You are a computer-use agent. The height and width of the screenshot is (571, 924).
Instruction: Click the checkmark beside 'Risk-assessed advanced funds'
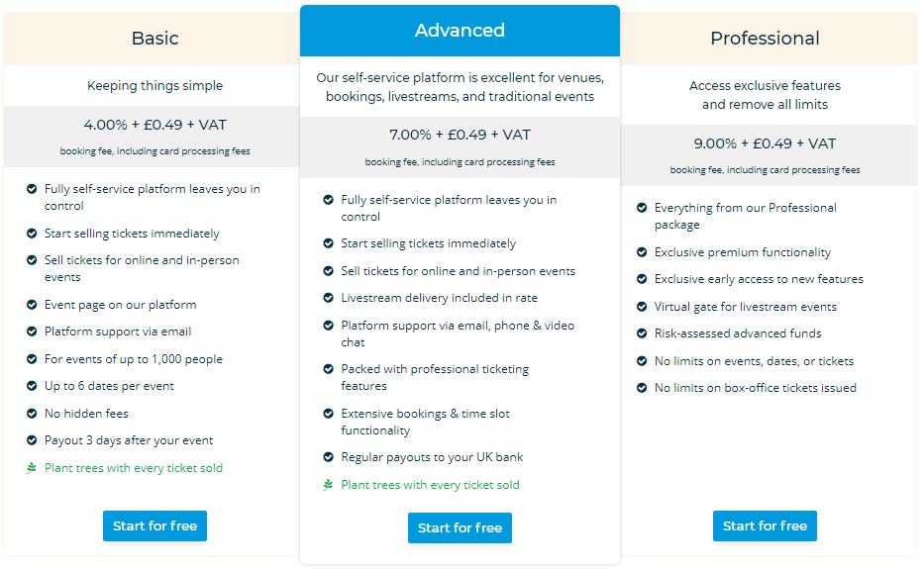pyautogui.click(x=642, y=333)
